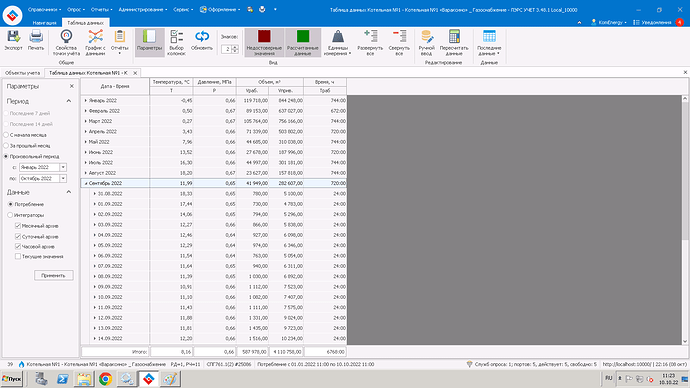
Task: Expand the Январь 2022 row
Action: point(85,100)
